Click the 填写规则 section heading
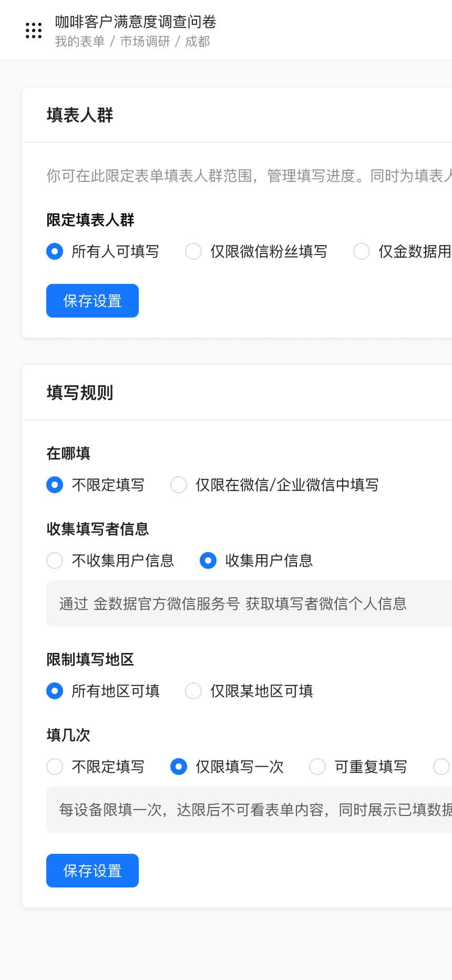The image size is (452, 980). 80,393
